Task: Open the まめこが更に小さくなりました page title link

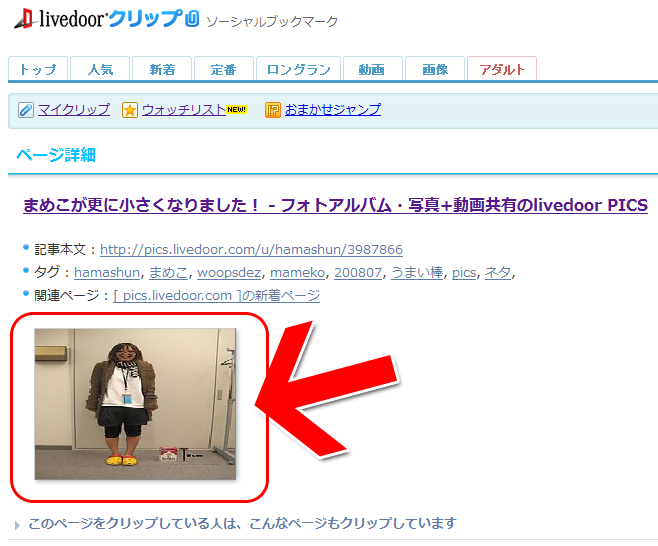Action: (x=335, y=205)
